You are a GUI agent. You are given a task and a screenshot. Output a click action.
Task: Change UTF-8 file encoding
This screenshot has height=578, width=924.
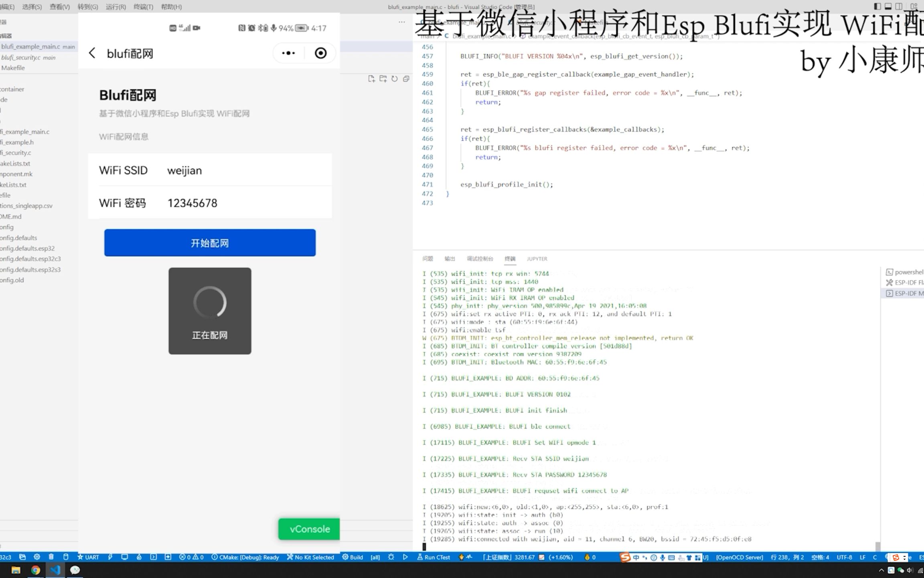point(844,557)
